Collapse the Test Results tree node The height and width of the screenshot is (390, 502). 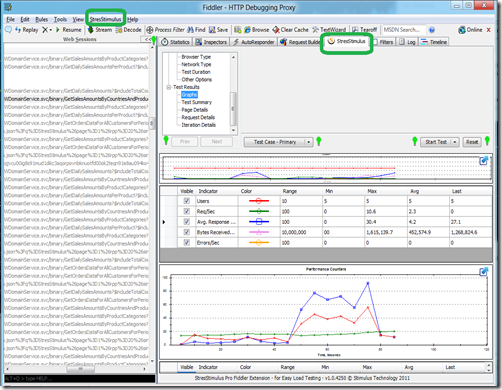click(x=168, y=87)
